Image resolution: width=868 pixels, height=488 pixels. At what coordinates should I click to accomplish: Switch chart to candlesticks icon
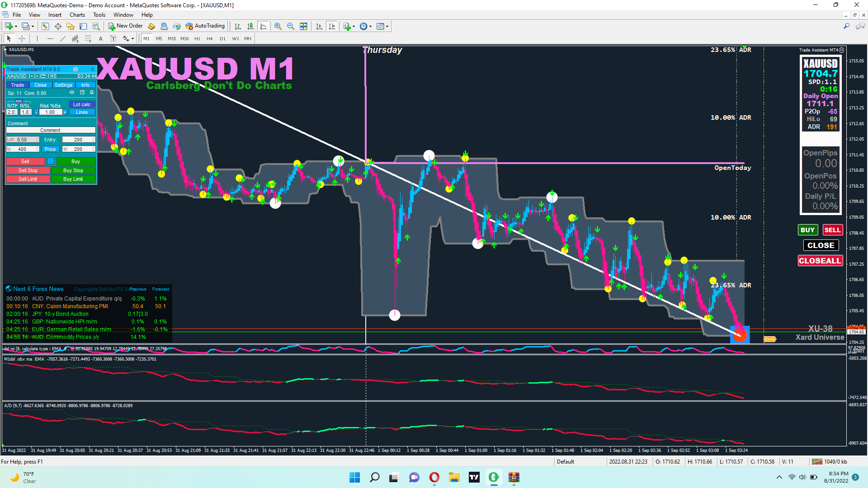[250, 26]
